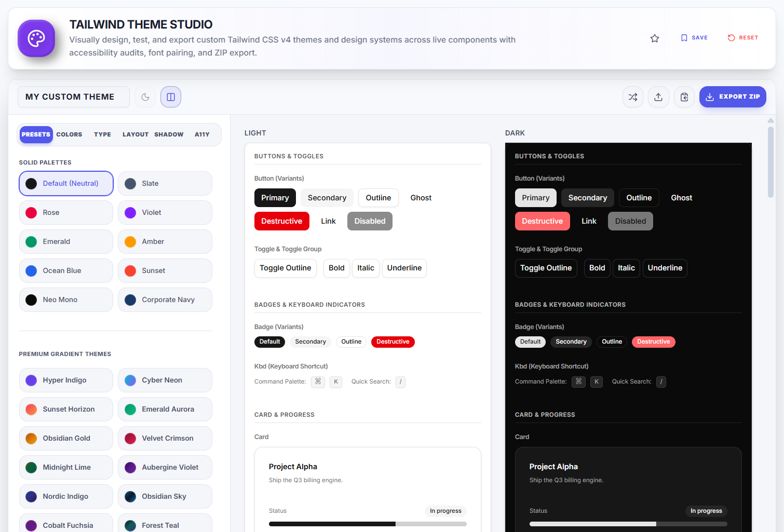Apply the Velvet Crimson gradient theme
This screenshot has width=784, height=532.
coord(165,439)
